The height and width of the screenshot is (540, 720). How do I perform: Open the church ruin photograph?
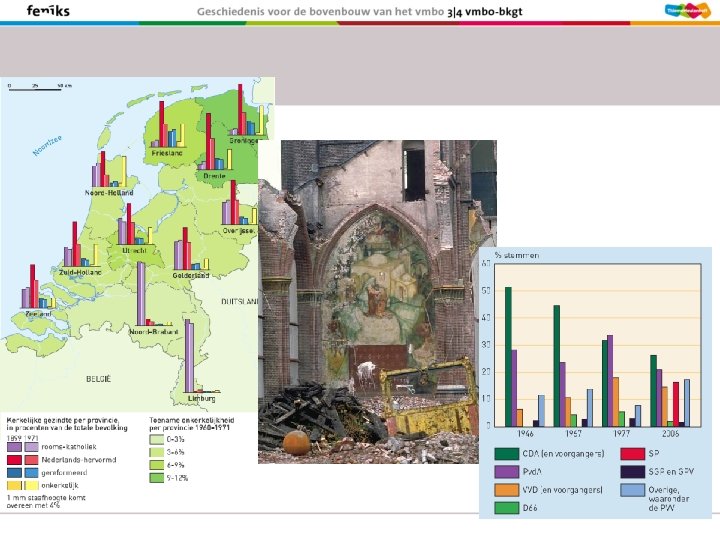[x=377, y=302]
